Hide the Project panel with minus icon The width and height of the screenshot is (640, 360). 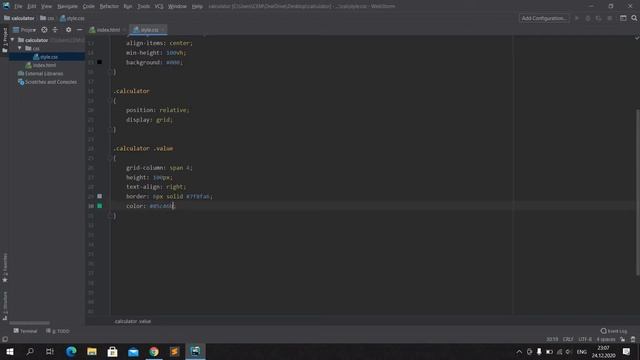tap(80, 30)
